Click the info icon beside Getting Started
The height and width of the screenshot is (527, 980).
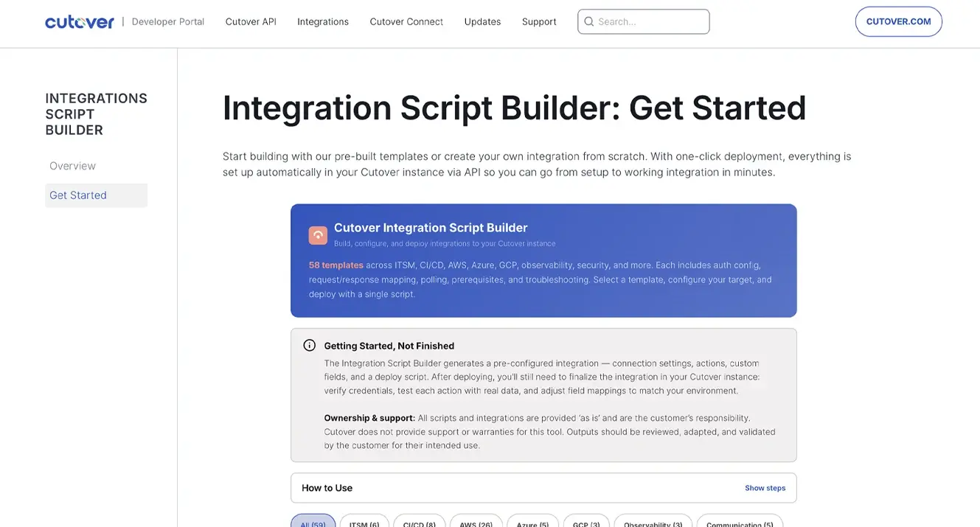click(x=310, y=346)
